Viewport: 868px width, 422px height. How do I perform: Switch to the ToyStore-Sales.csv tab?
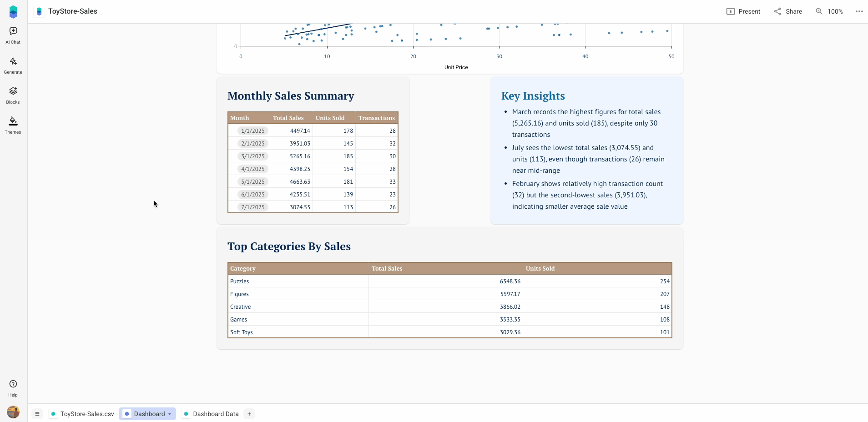pyautogui.click(x=82, y=414)
